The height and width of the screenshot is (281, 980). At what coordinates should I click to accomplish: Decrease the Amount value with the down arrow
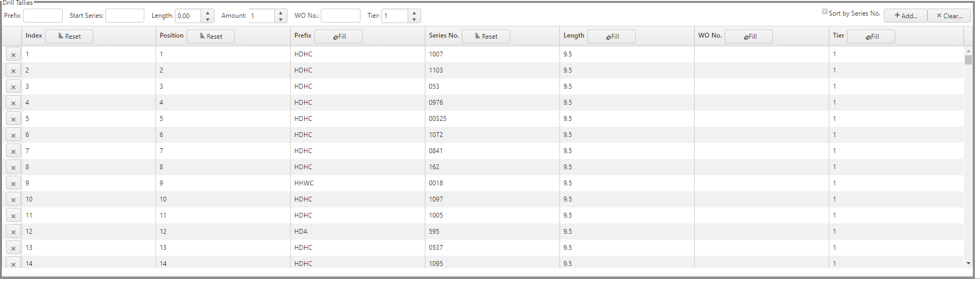(281, 19)
